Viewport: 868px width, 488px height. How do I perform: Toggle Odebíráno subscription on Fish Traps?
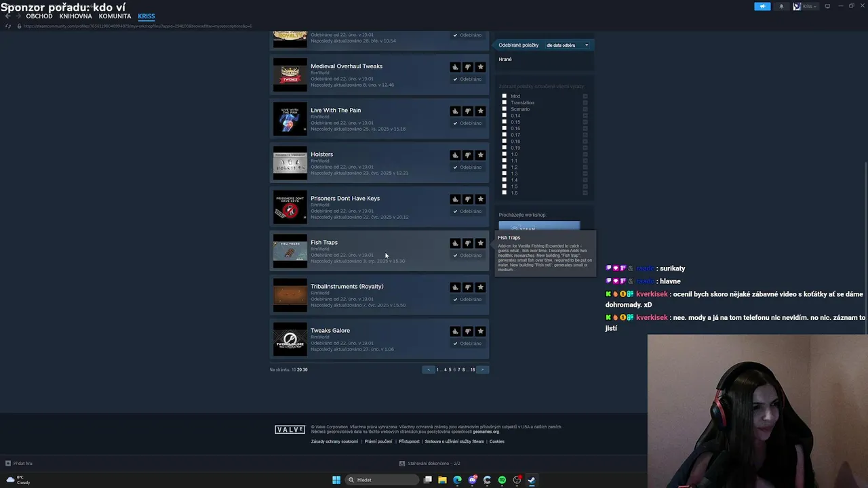click(x=467, y=256)
